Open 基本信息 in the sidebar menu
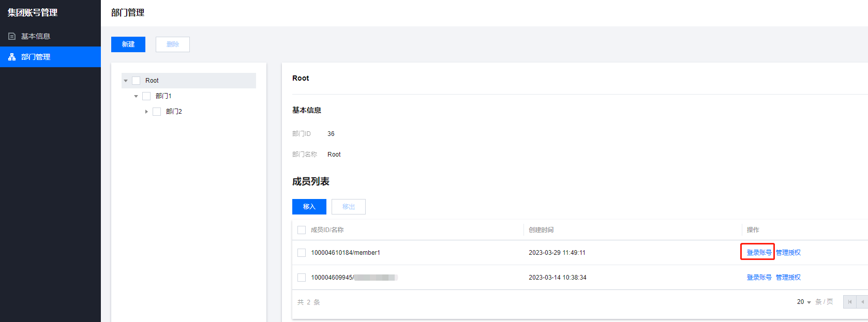Viewport: 868px width, 322px height. point(35,36)
